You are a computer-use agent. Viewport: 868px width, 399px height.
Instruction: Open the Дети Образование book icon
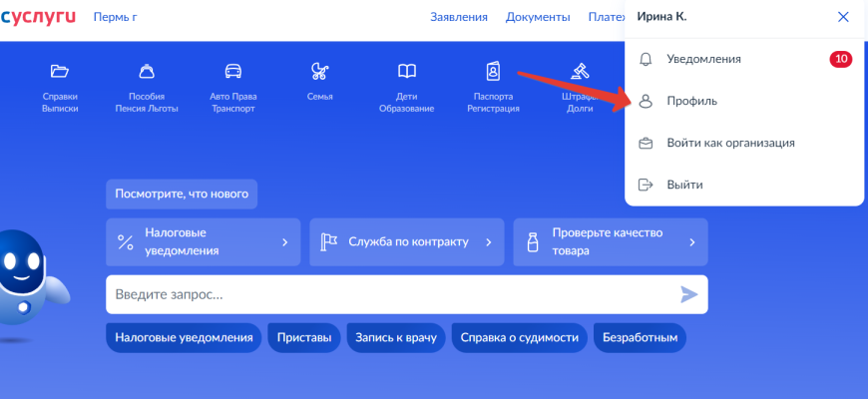pyautogui.click(x=407, y=72)
